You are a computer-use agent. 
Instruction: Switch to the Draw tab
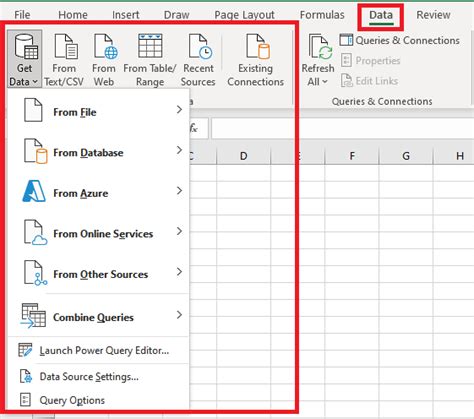click(176, 15)
